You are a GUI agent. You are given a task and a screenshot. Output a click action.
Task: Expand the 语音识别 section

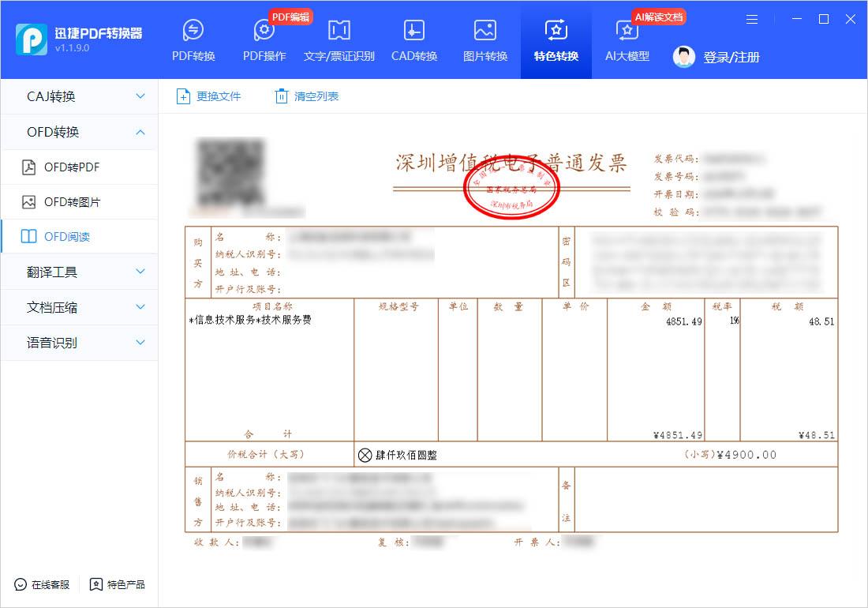(x=78, y=343)
